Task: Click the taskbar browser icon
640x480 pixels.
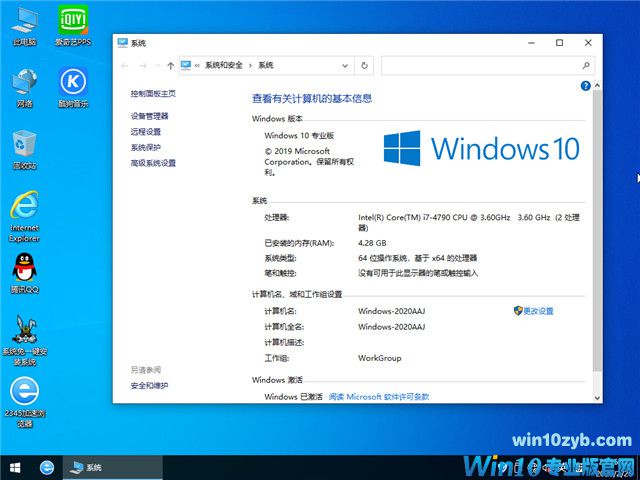Action: pyautogui.click(x=47, y=467)
